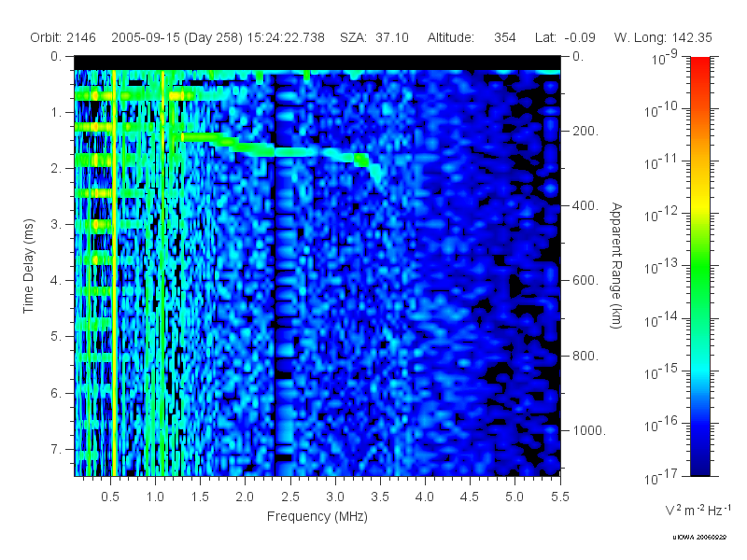The image size is (747, 560).
Task: Click the 'Apparent Range (km)' axis title
Action: coord(616,266)
